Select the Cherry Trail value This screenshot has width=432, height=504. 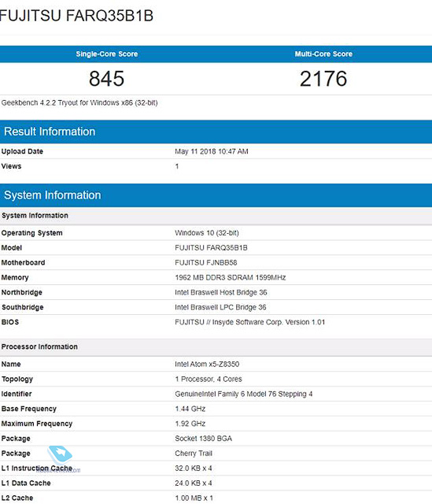194,454
